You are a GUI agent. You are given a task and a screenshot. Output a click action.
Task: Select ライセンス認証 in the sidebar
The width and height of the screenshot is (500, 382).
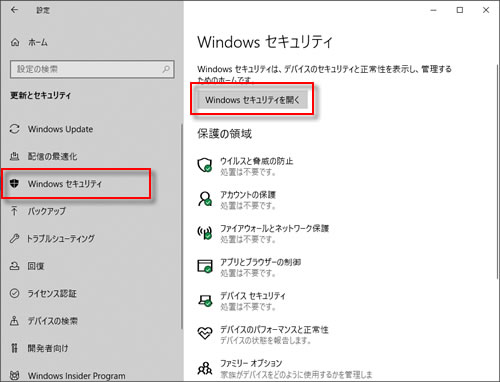52,293
